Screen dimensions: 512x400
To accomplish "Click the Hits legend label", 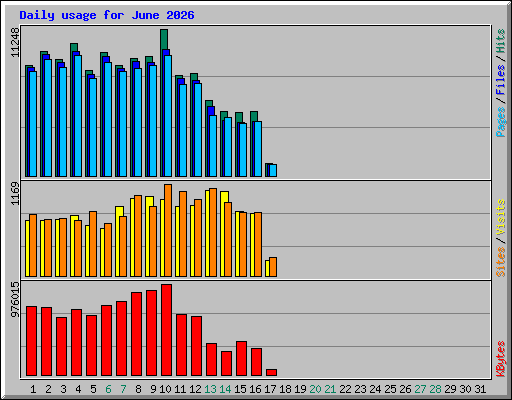I will (x=500, y=41).
